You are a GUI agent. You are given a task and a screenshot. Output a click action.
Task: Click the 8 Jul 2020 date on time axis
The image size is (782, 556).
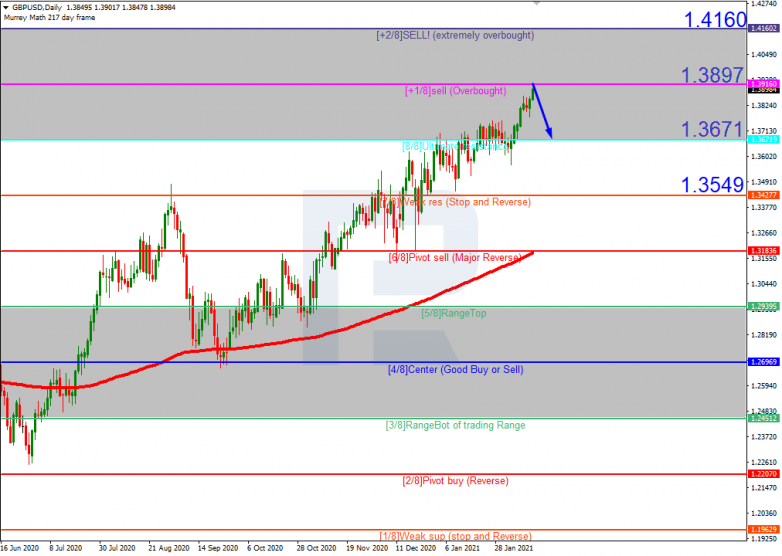66,548
